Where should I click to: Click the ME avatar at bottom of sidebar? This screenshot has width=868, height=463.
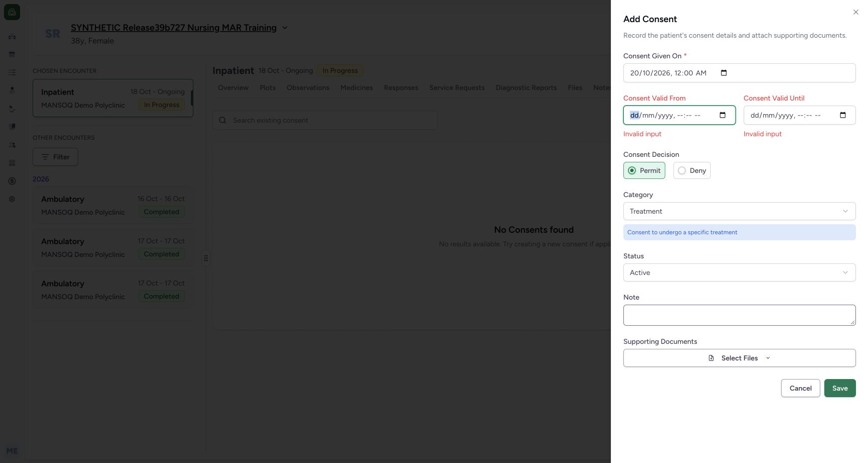pos(12,451)
